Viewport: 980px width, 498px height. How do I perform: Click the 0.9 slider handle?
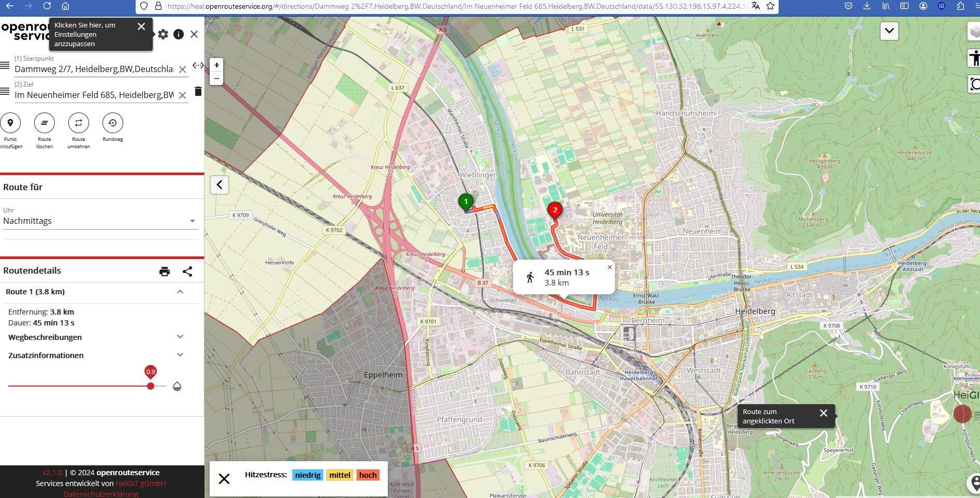pyautogui.click(x=151, y=386)
